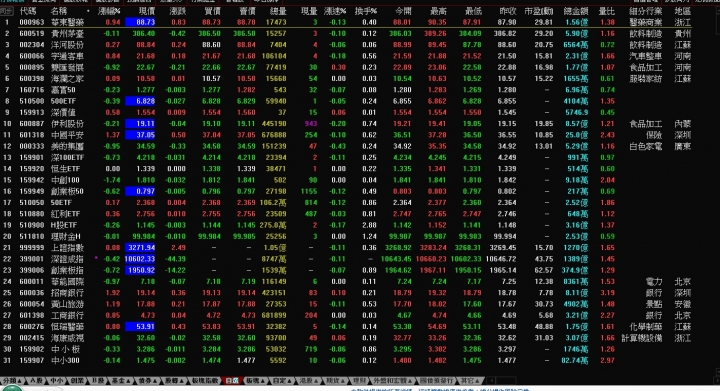Sort by the 漲跌 column header
The image size is (720, 391).
tap(178, 11)
